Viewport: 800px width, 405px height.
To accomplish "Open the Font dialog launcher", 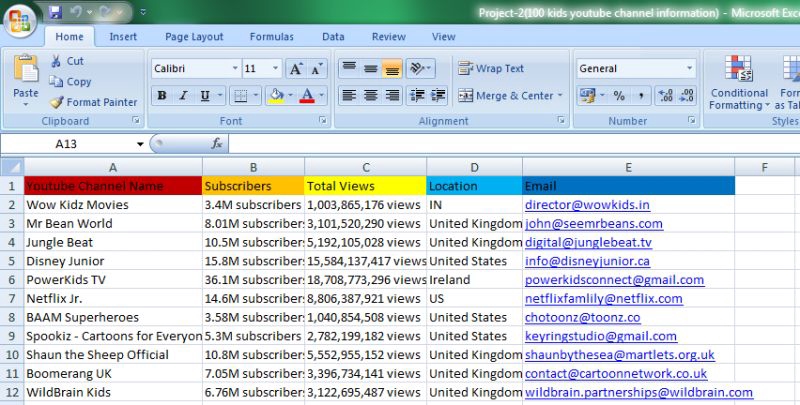I will point(322,120).
